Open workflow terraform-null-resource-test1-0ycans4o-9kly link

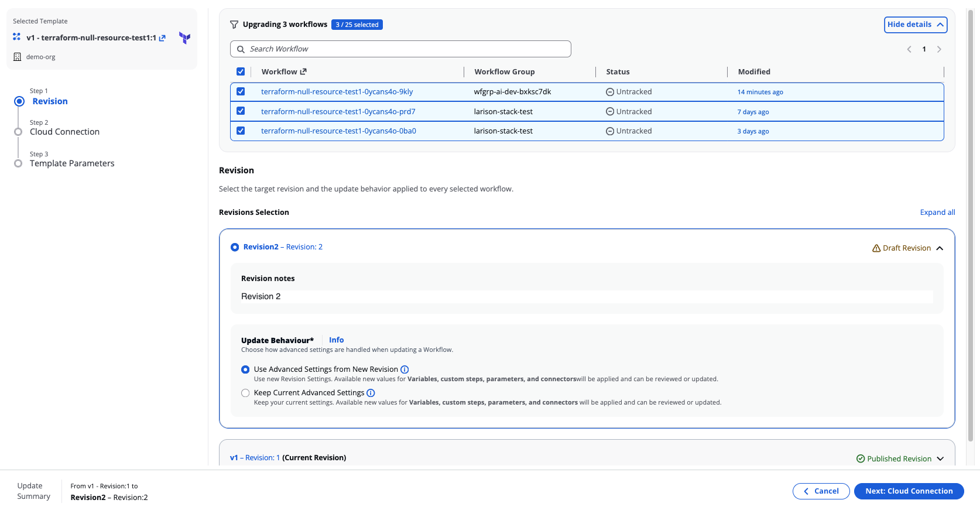click(337, 92)
